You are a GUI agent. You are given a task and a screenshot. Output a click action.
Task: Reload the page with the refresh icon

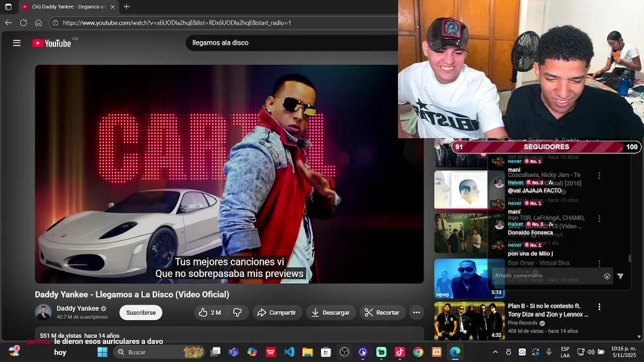click(23, 23)
